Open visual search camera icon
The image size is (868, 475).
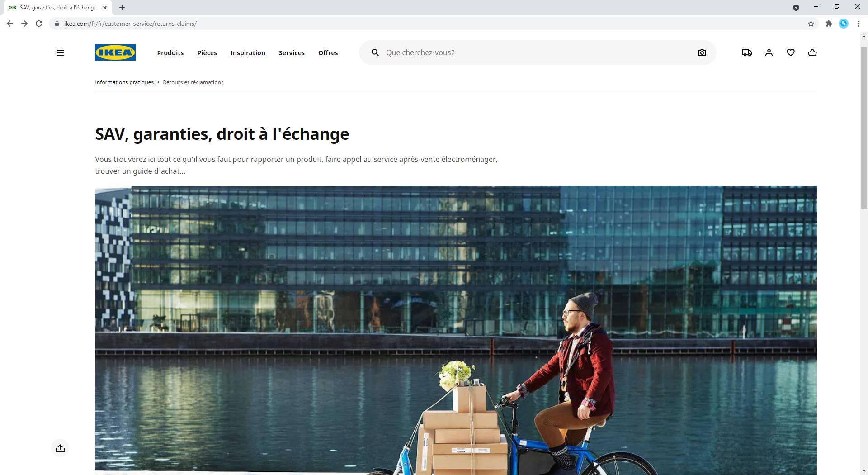tap(702, 52)
